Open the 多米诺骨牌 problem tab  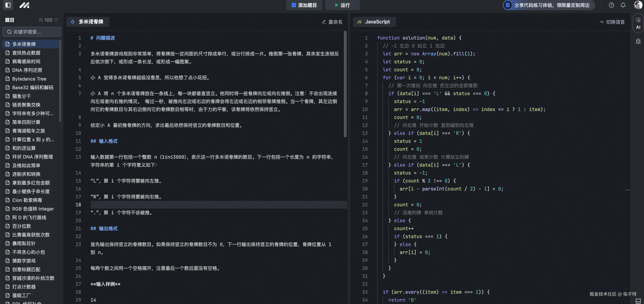click(x=91, y=22)
